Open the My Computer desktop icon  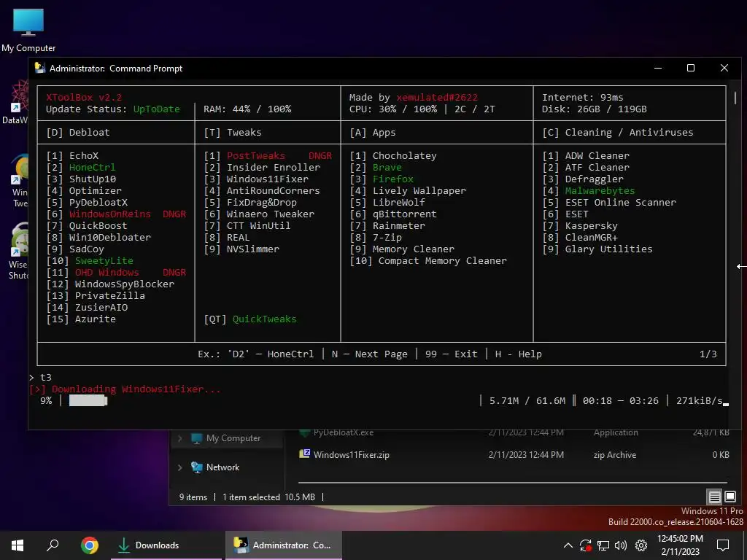(28, 29)
